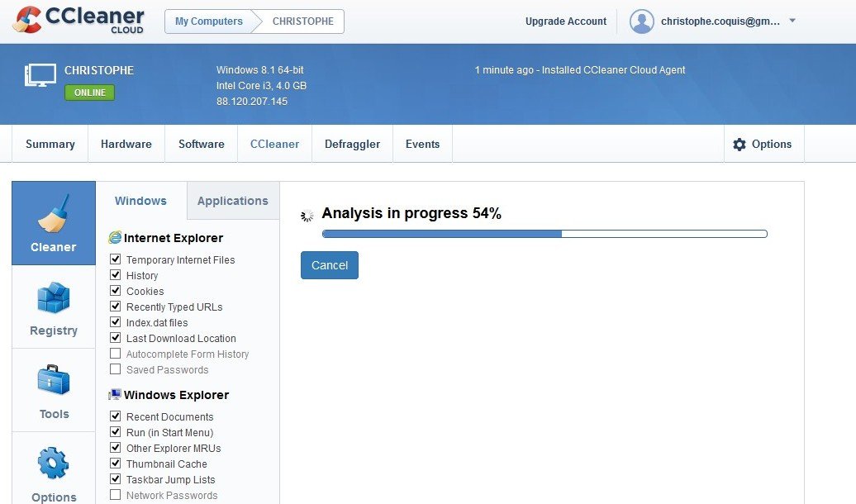Toggle Recent Documents checkbox
The height and width of the screenshot is (504, 856).
[115, 416]
